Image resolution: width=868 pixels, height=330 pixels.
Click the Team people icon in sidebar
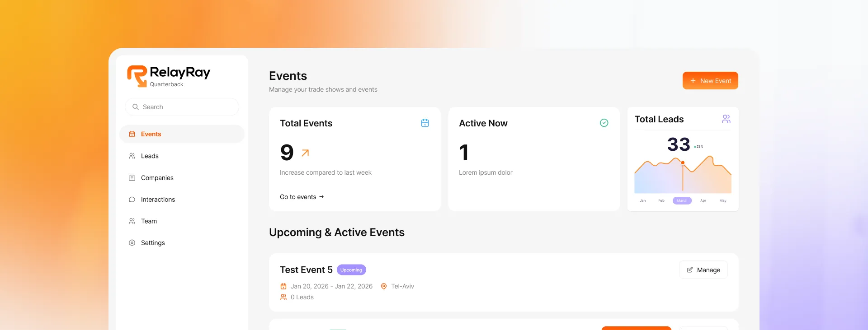pos(132,221)
